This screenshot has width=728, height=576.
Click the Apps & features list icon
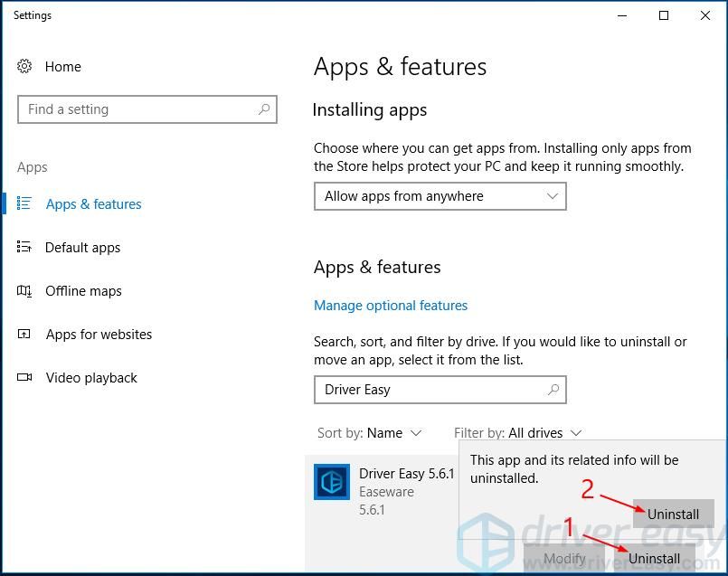(24, 204)
